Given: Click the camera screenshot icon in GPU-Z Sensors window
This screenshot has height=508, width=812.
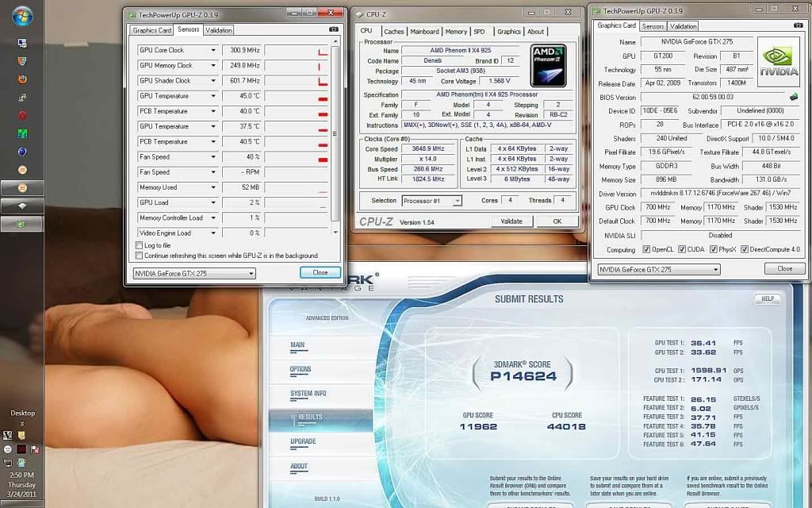Looking at the screenshot, I should tap(334, 29).
